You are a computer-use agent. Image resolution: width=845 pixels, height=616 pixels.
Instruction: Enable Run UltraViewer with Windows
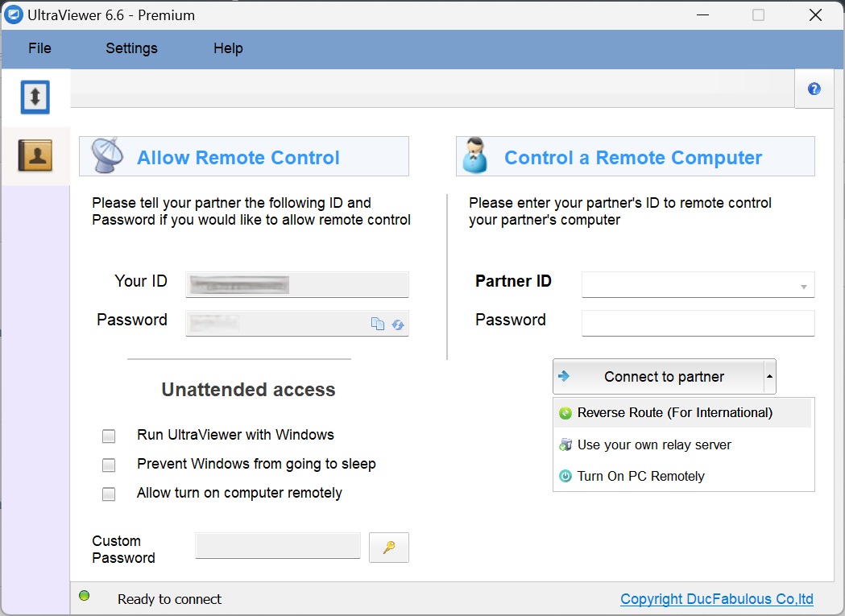tap(109, 436)
